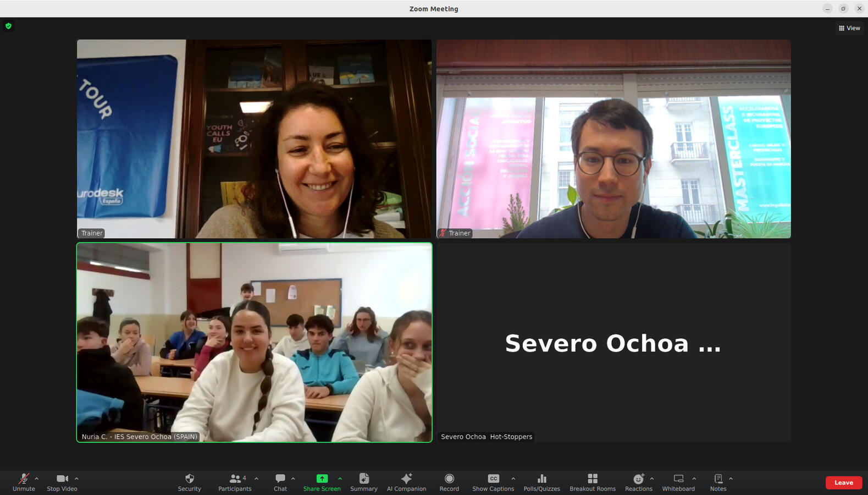
Task: Start sharing with Share Screen
Action: click(322, 482)
